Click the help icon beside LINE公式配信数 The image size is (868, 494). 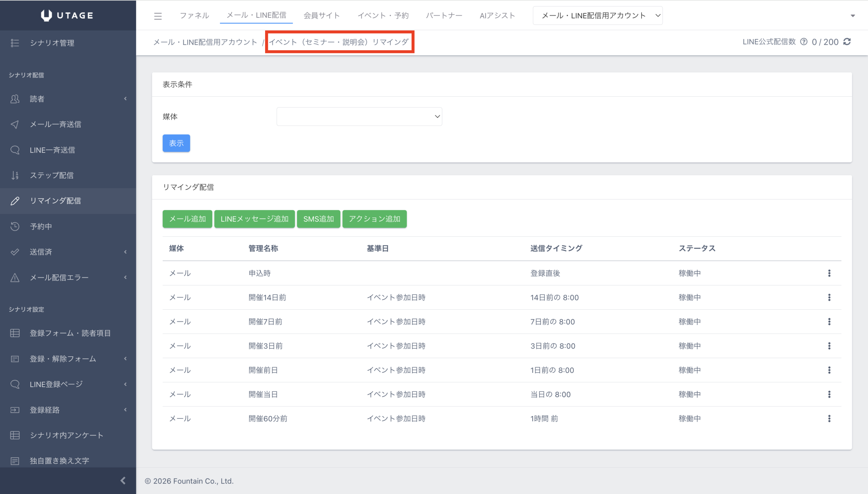[x=804, y=42]
